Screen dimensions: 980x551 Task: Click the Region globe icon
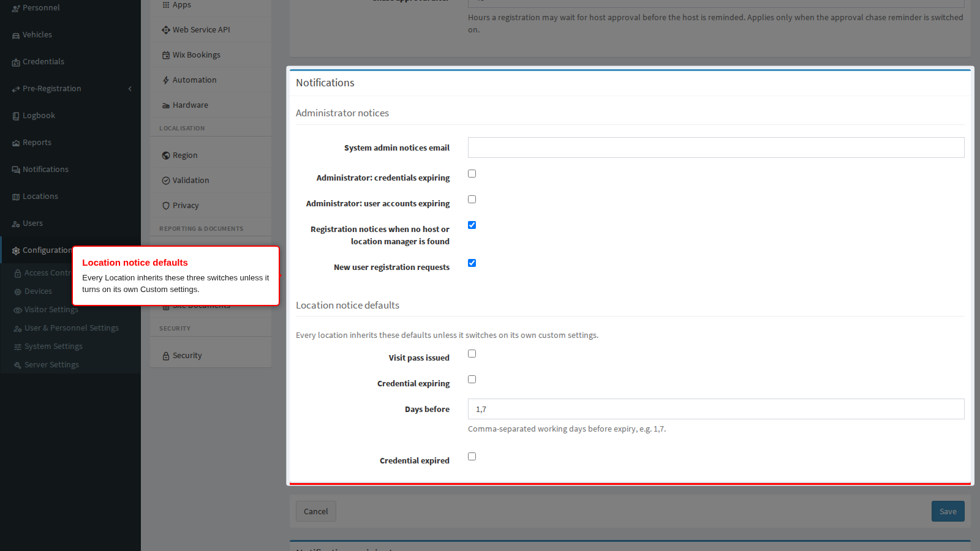166,156
